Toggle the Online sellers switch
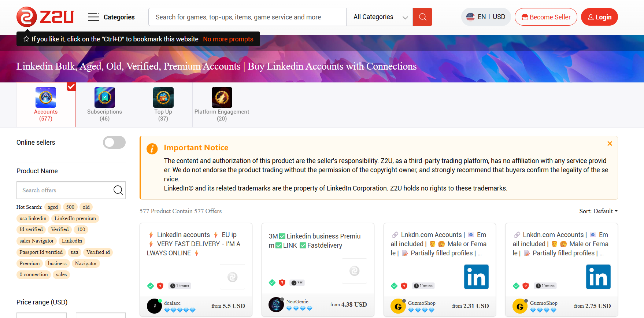 [114, 143]
